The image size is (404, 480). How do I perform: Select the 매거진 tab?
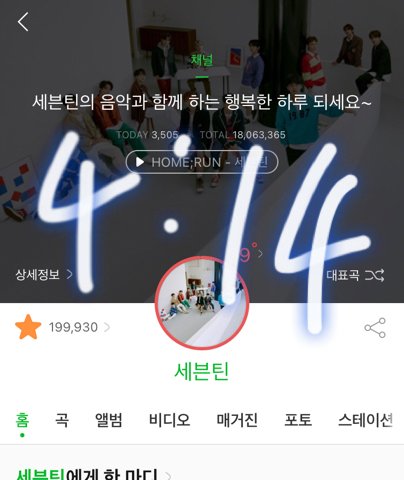[x=237, y=420]
